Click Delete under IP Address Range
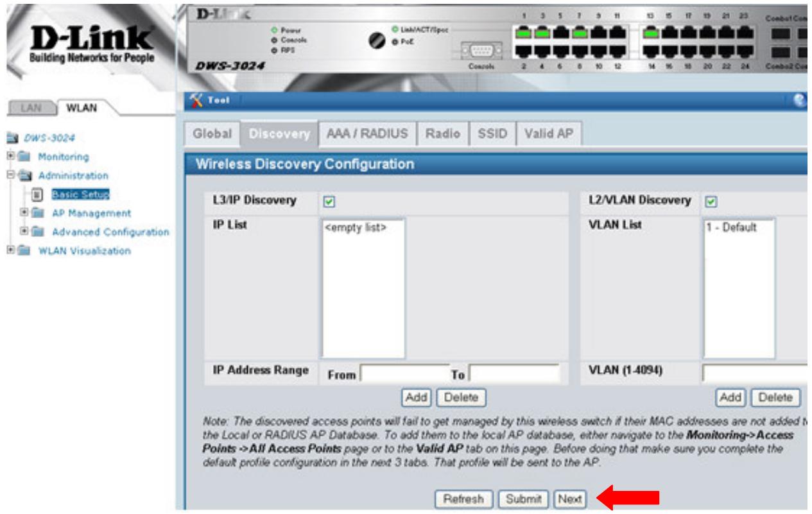The image size is (812, 514). coord(461,397)
